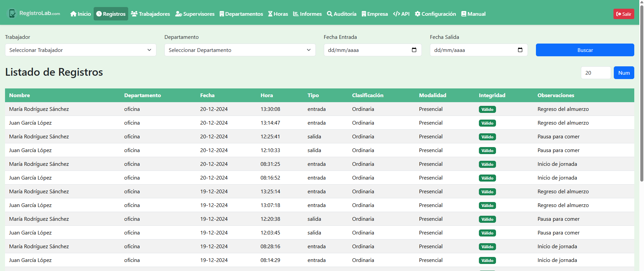Click the blue Buscar button
The height and width of the screenshot is (271, 644).
pyautogui.click(x=585, y=50)
